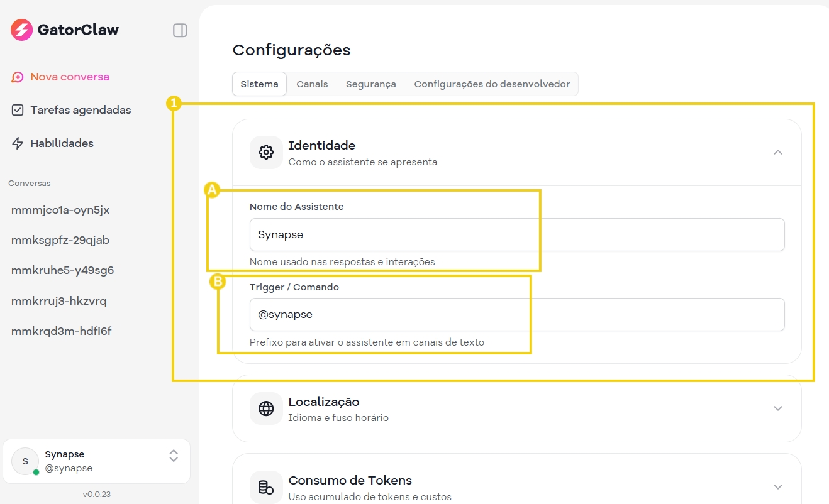Click the Tarefas agendadas checklist icon

tap(17, 109)
